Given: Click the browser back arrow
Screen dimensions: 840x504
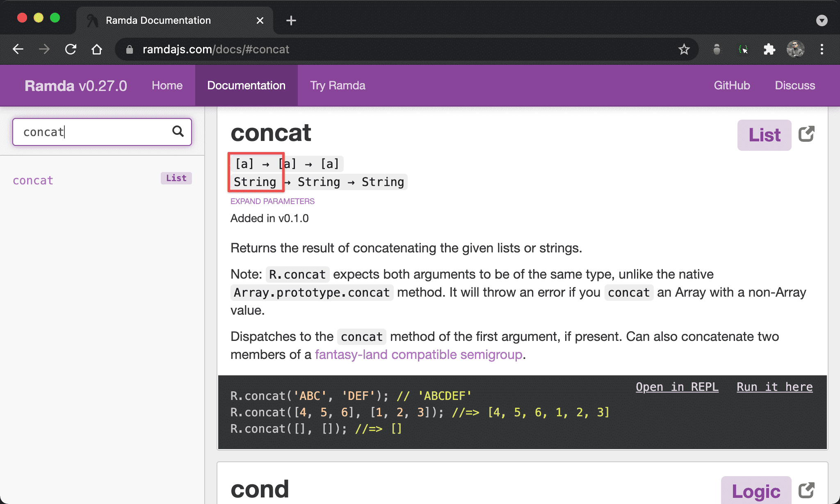Looking at the screenshot, I should click(18, 50).
